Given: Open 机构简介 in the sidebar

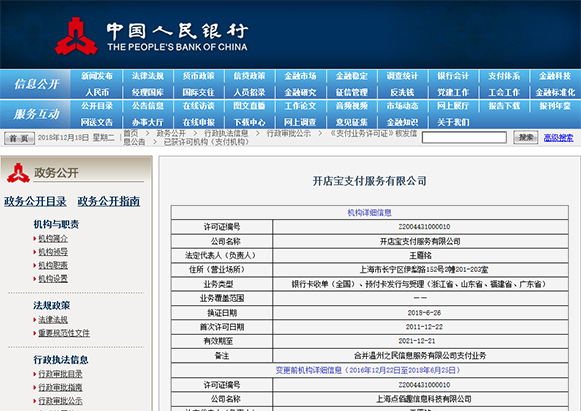Looking at the screenshot, I should 53,238.
